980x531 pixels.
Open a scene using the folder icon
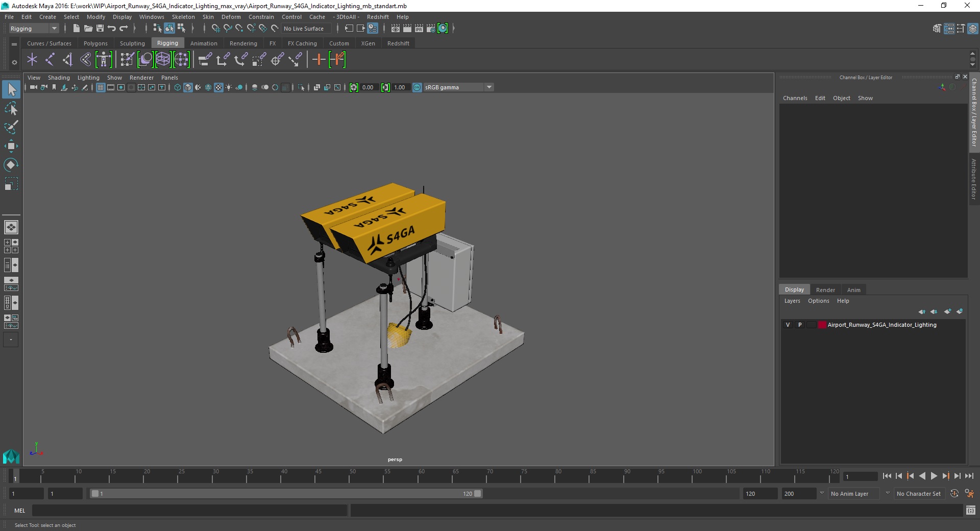pyautogui.click(x=88, y=29)
